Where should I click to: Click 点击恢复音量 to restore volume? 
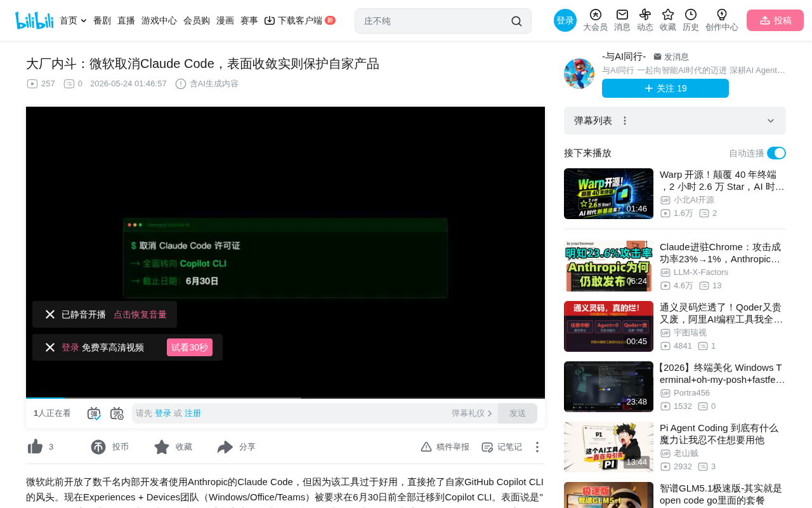point(140,314)
